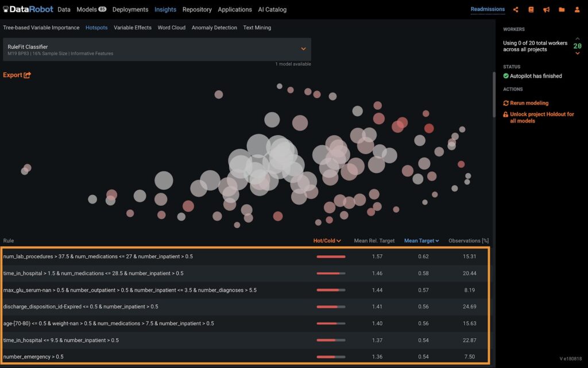
Task: Select rule num_lab_procedures > 37.5 row
Action: point(245,256)
